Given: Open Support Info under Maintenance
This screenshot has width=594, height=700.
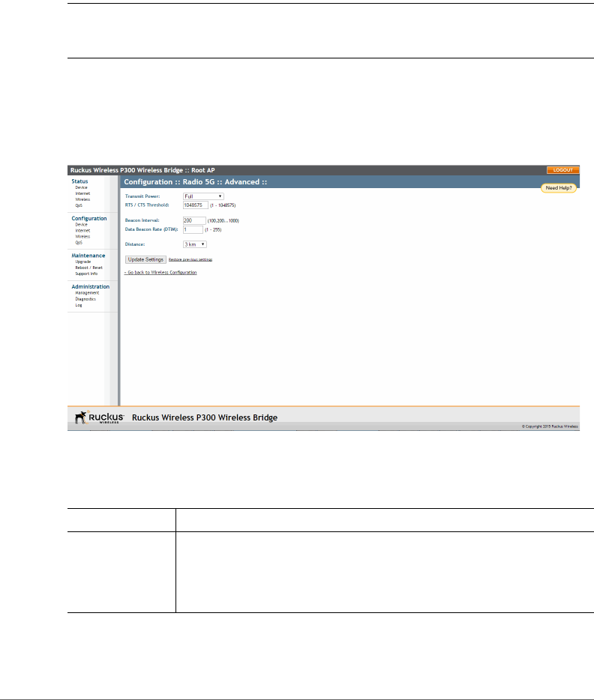Looking at the screenshot, I should click(x=86, y=274).
